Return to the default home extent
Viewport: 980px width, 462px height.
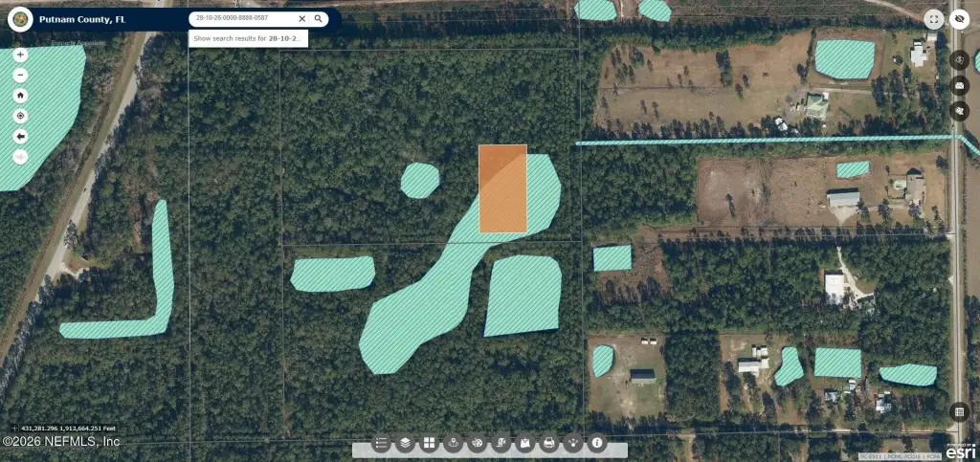click(21, 96)
